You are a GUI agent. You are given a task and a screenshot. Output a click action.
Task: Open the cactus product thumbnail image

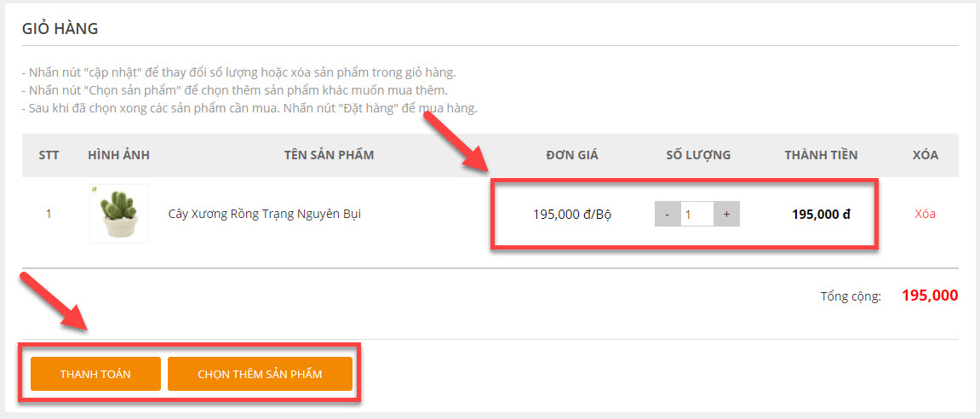point(118,214)
